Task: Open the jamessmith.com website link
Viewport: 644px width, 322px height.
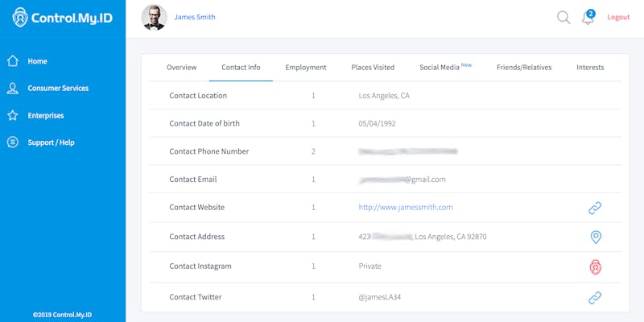Action: click(x=406, y=208)
